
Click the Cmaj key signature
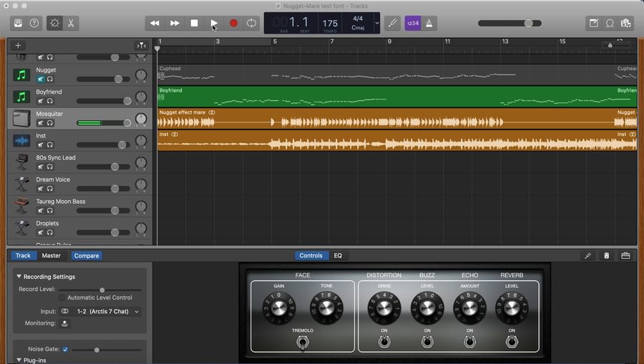pos(358,28)
